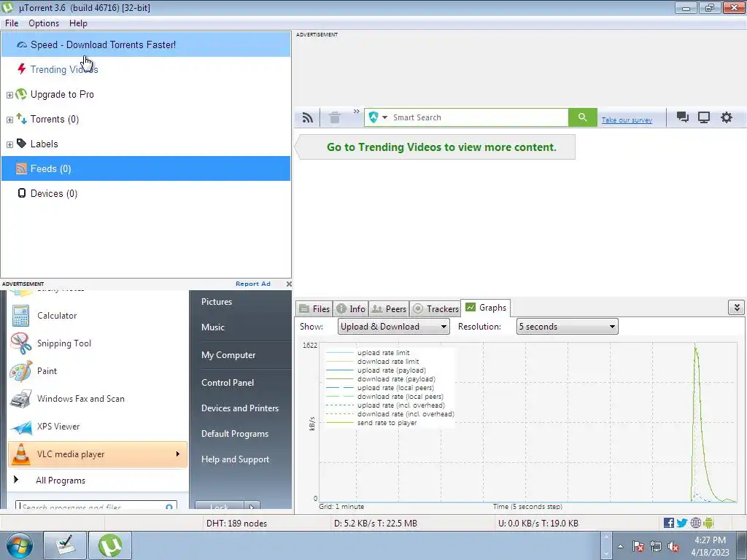Click the Feeds RSS icon in sidebar
This screenshot has height=560, width=747.
click(21, 168)
